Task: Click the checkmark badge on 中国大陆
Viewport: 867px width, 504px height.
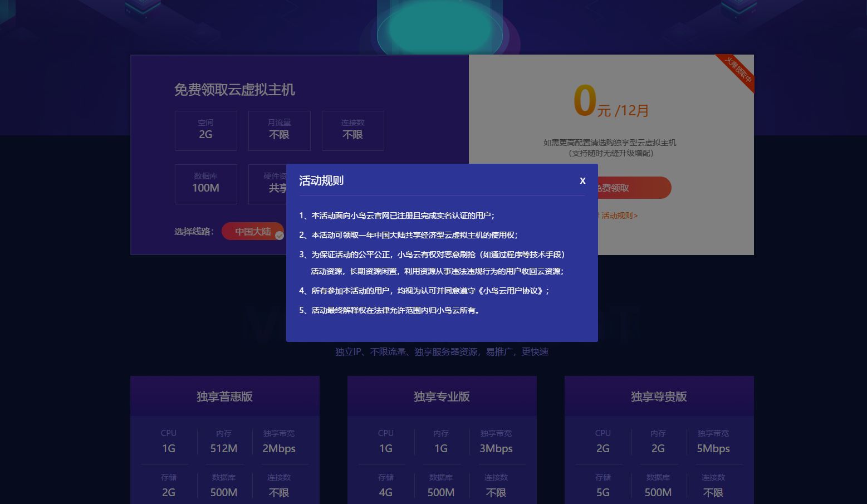Action: point(280,236)
